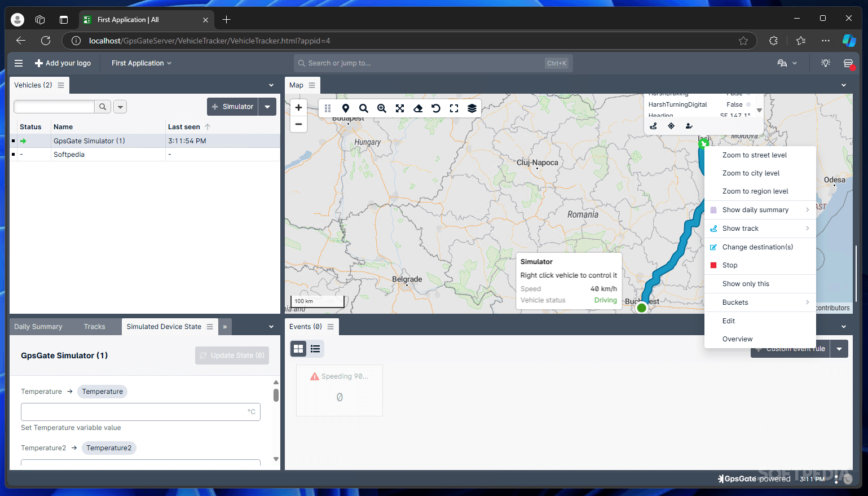Select the location pin map tool
868x496 pixels.
[346, 108]
